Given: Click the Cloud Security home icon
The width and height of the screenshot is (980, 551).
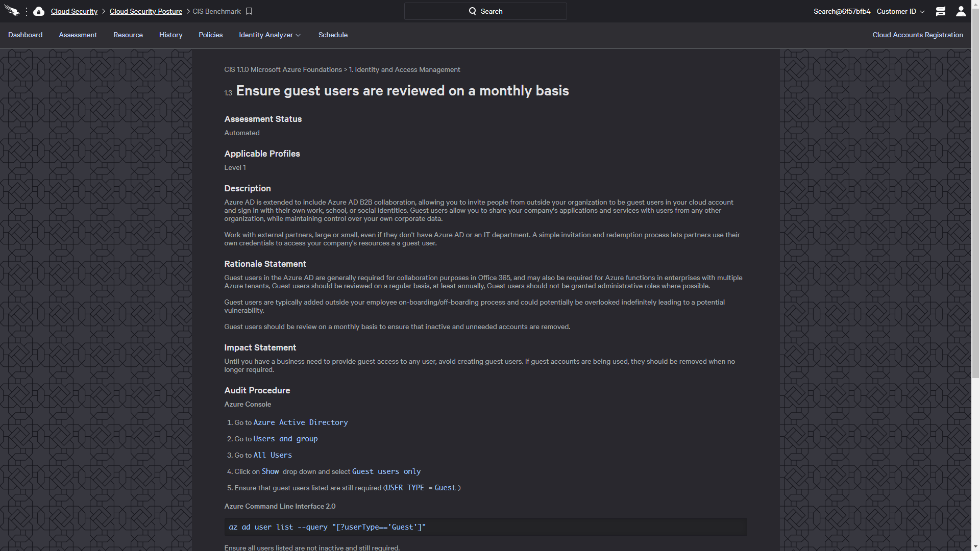Looking at the screenshot, I should [x=39, y=11].
